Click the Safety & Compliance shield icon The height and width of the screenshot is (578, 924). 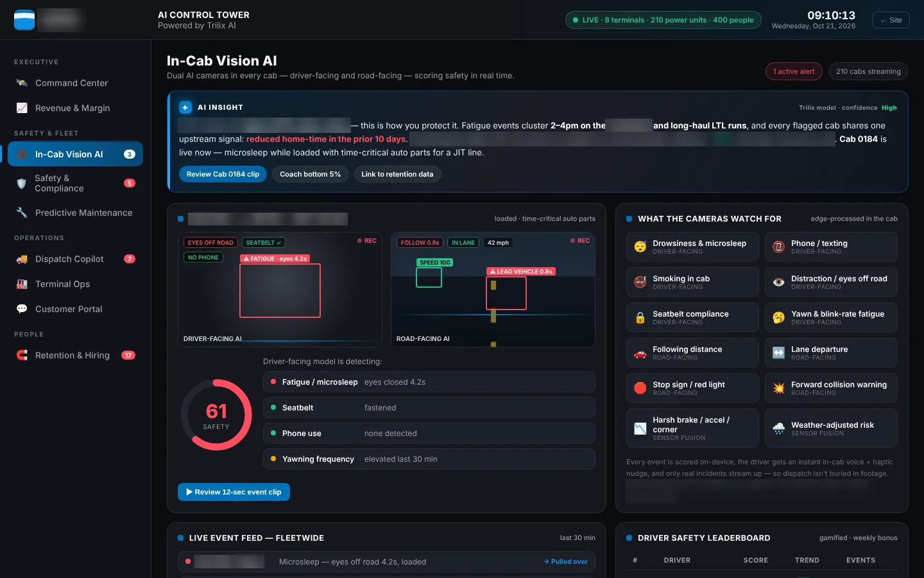tap(22, 183)
